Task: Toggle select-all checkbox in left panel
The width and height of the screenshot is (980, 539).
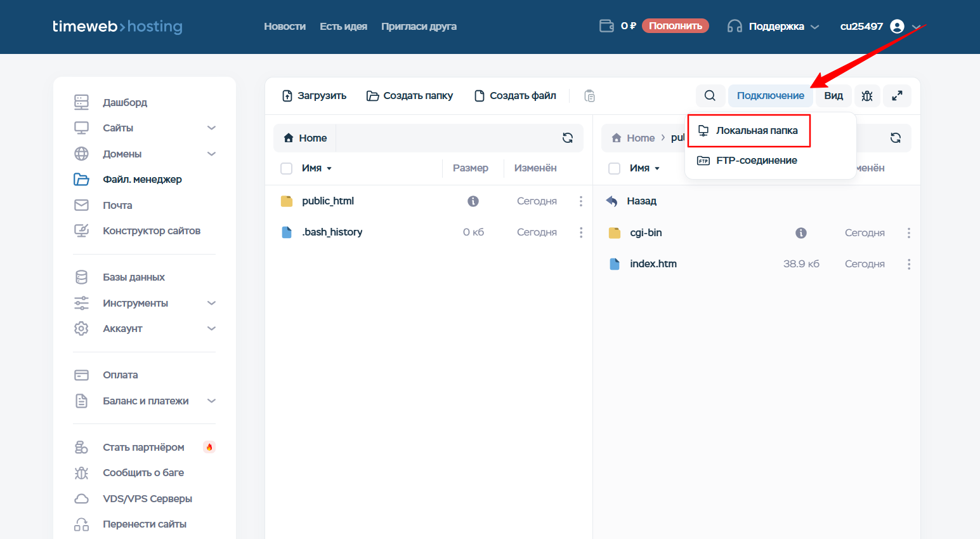Action: pyautogui.click(x=286, y=168)
